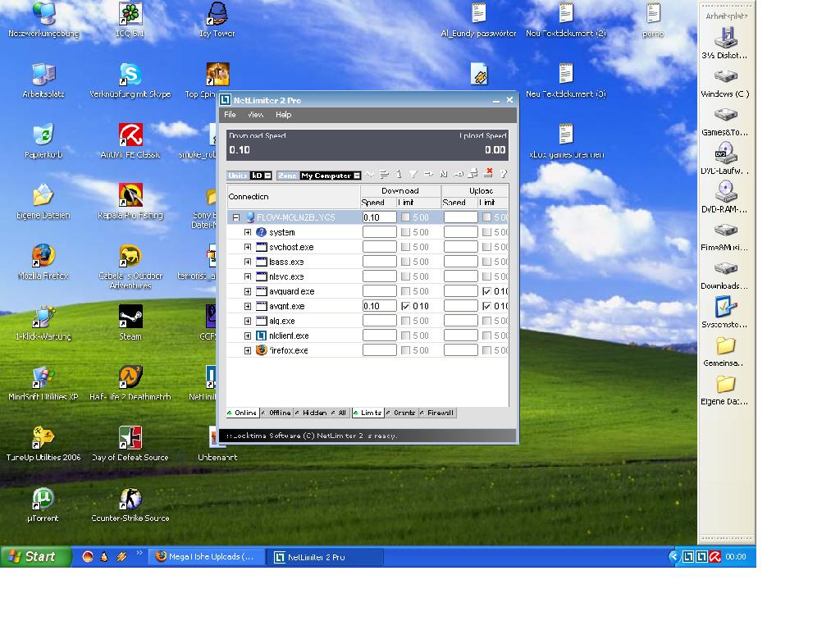Click the Connection column header
Viewport: 840px width, 630px height.
pos(293,197)
